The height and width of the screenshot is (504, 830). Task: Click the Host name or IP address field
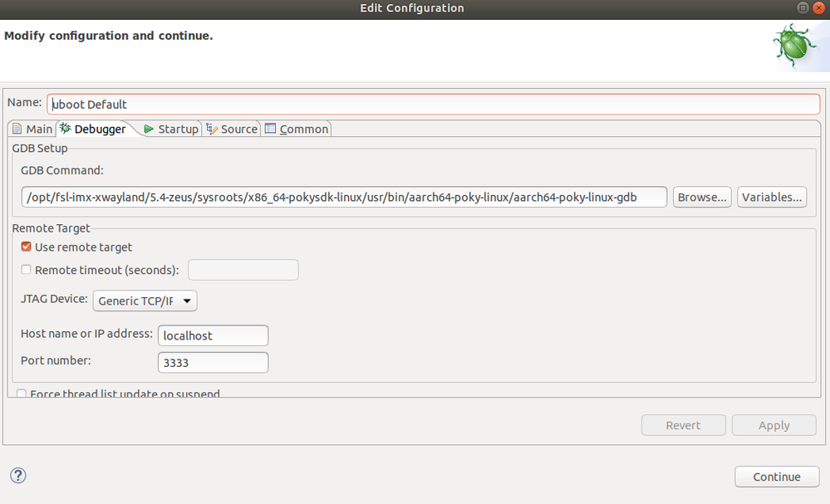click(213, 335)
